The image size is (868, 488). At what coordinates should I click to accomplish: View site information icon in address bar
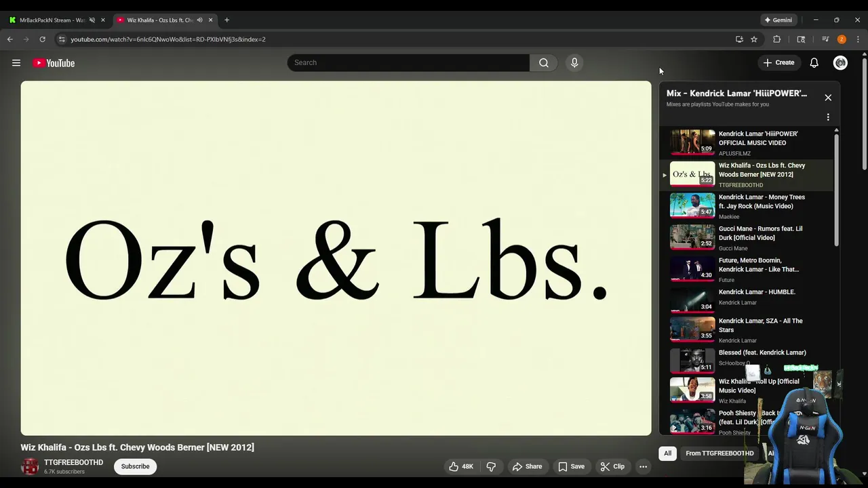coord(62,39)
